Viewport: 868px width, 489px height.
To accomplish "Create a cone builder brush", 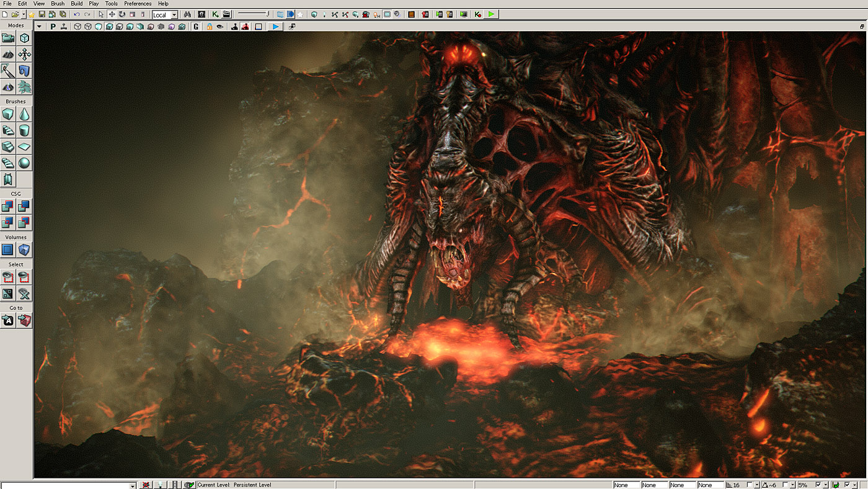I will [24, 114].
